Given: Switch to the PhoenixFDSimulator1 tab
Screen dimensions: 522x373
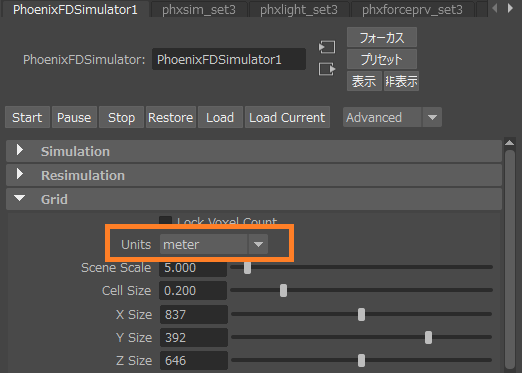Looking at the screenshot, I should pos(75,9).
